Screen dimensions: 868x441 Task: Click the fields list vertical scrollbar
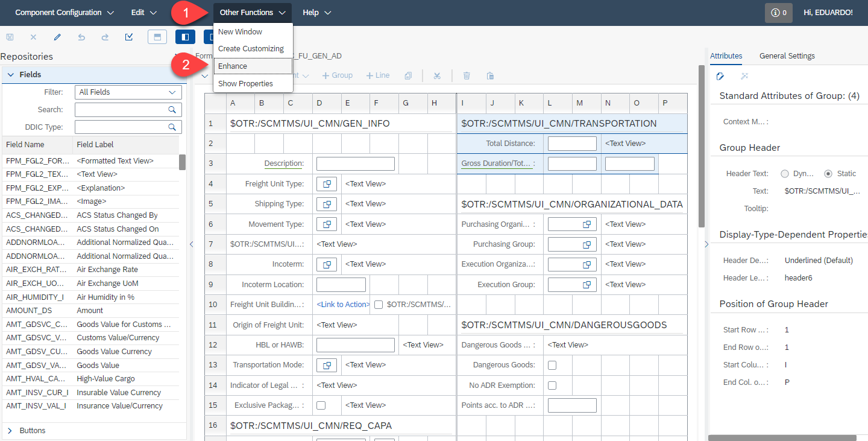(x=182, y=163)
